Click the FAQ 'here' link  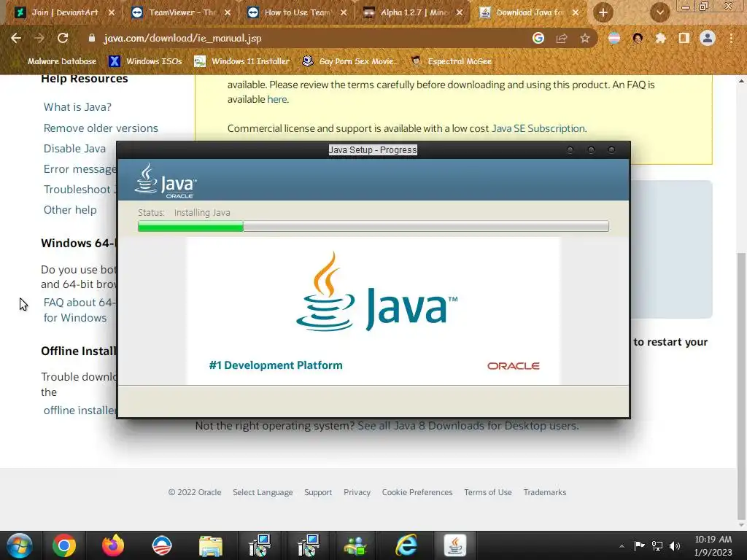(276, 99)
